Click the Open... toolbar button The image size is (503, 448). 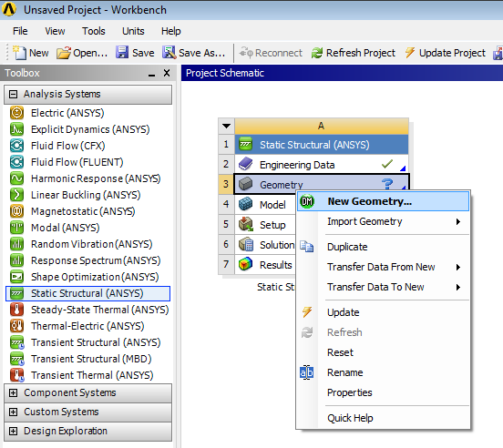(82, 53)
